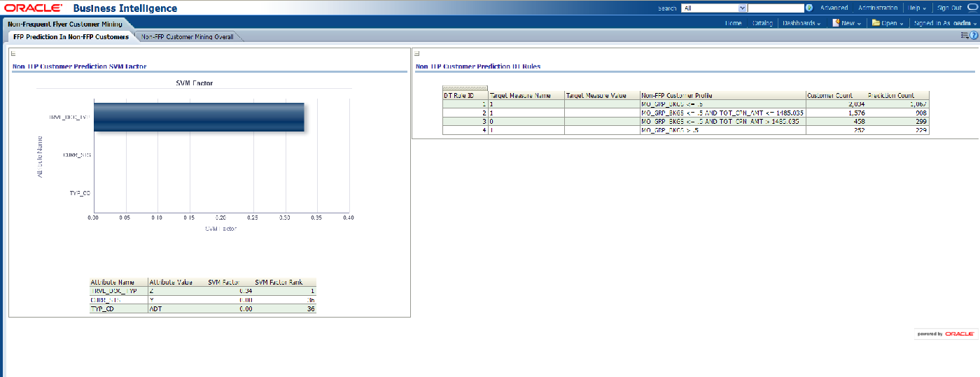Click the New document icon
980x377 pixels.
tap(836, 23)
